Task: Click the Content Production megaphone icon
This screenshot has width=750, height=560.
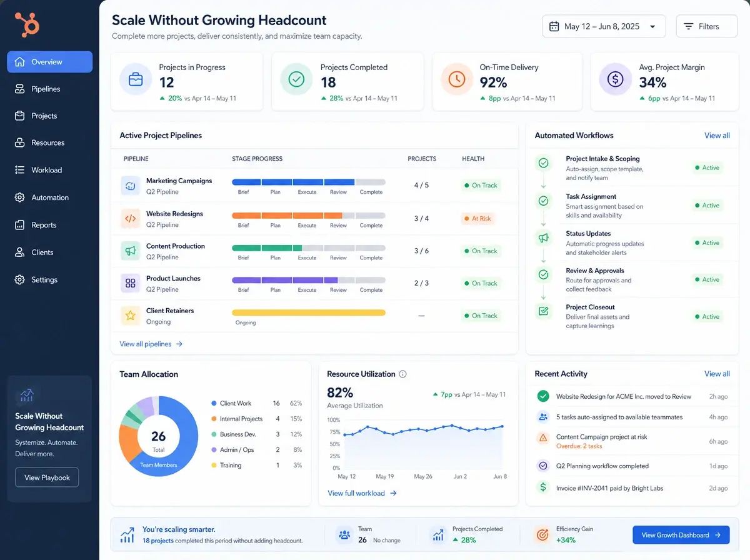Action: [x=130, y=251]
